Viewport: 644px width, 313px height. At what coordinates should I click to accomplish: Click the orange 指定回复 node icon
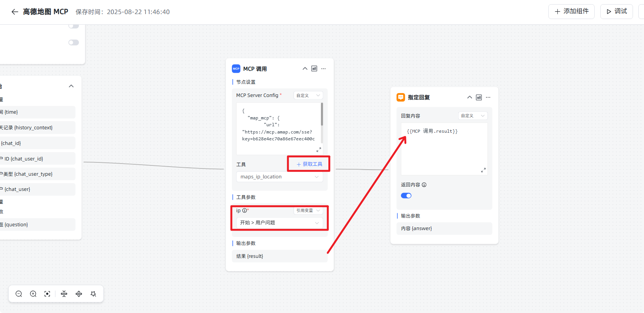[401, 97]
